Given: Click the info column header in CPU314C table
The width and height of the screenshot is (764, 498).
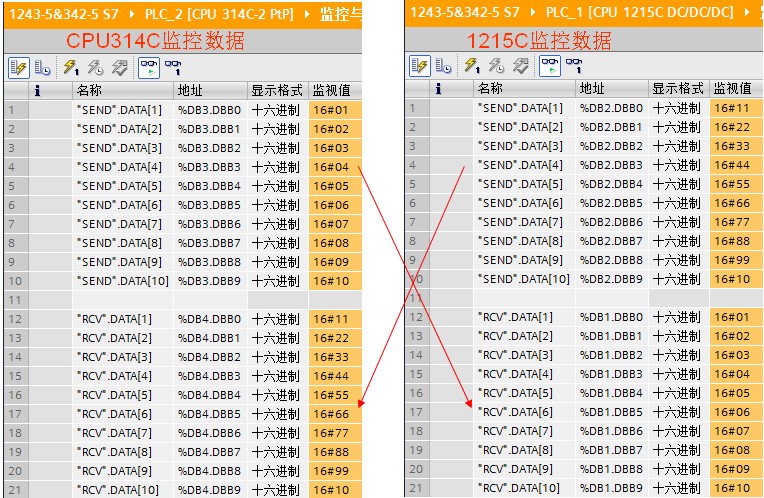Looking at the screenshot, I should [50, 91].
